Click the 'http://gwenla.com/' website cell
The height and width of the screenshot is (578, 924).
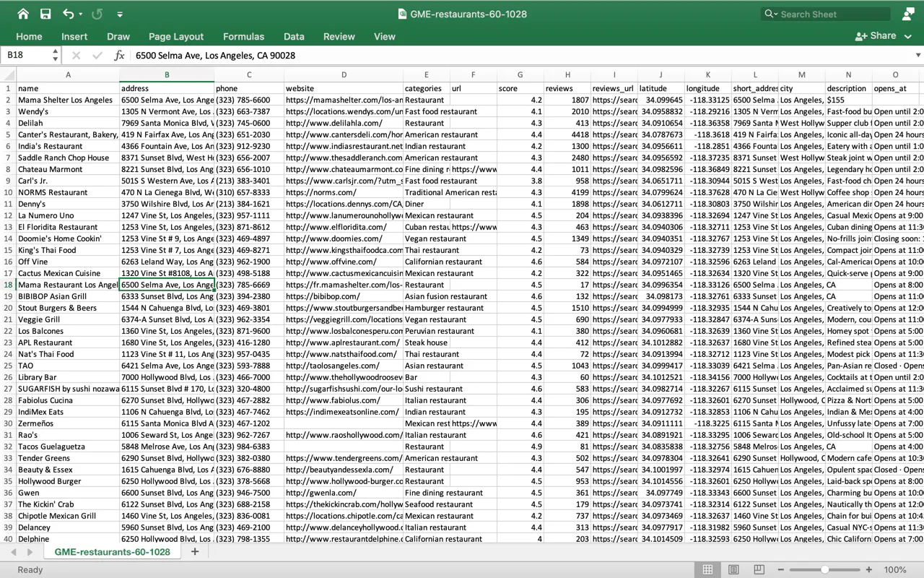[x=344, y=493]
